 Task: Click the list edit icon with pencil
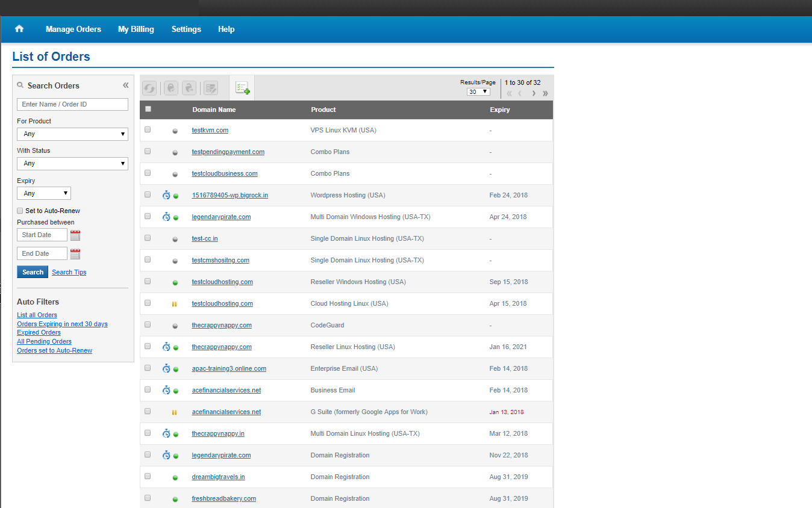pos(211,88)
